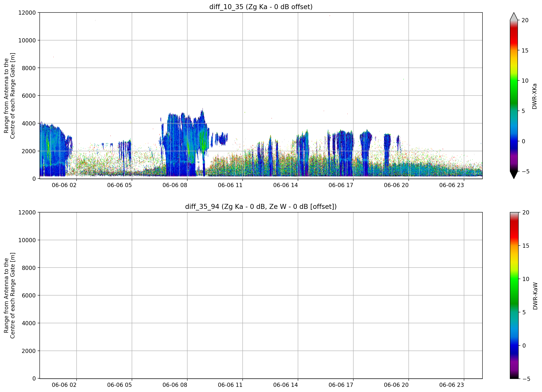542x392 pixels.
Task: Click the 06-06 17 tick label on bottom plot
Action: pos(341,385)
